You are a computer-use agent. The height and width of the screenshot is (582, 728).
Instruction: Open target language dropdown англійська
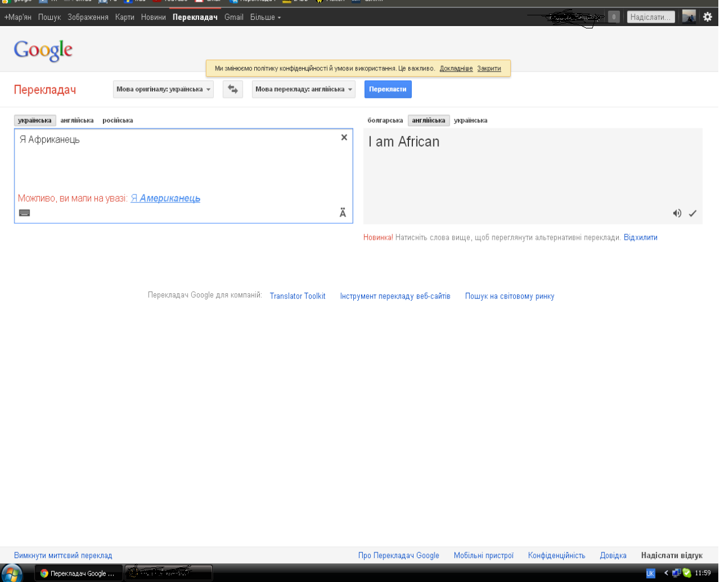click(x=304, y=89)
